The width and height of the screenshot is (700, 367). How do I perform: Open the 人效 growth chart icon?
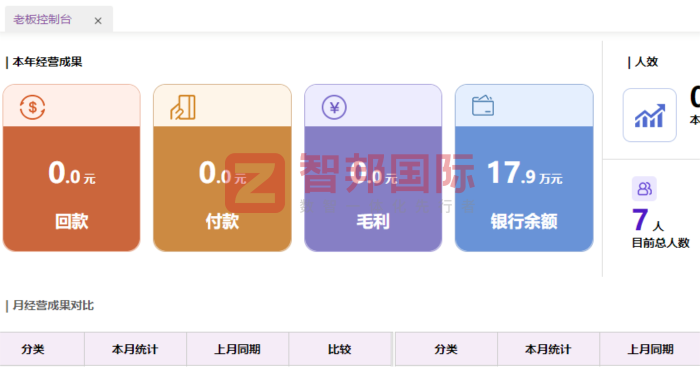pyautogui.click(x=650, y=115)
